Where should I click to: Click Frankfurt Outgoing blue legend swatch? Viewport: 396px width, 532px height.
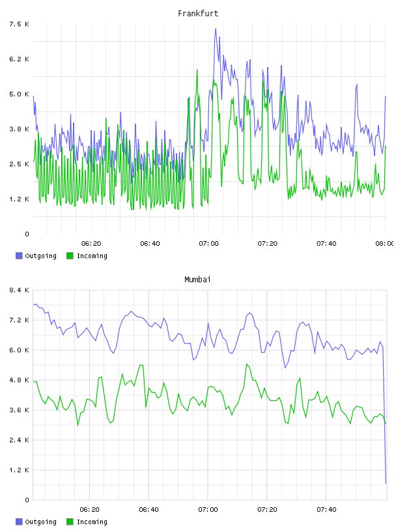[x=19, y=256]
